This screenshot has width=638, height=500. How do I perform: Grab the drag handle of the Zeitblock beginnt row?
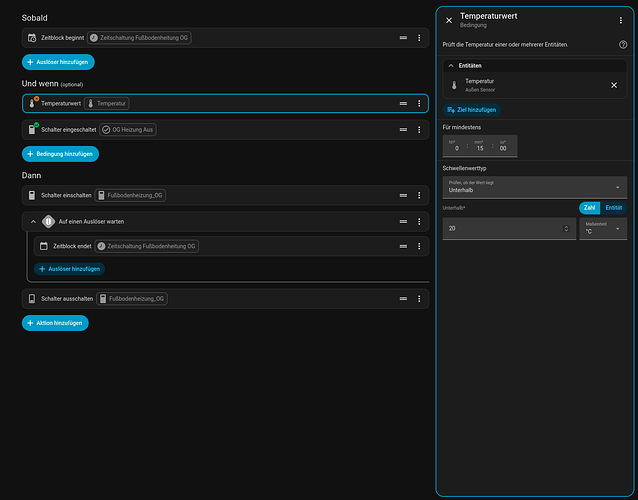[403, 38]
